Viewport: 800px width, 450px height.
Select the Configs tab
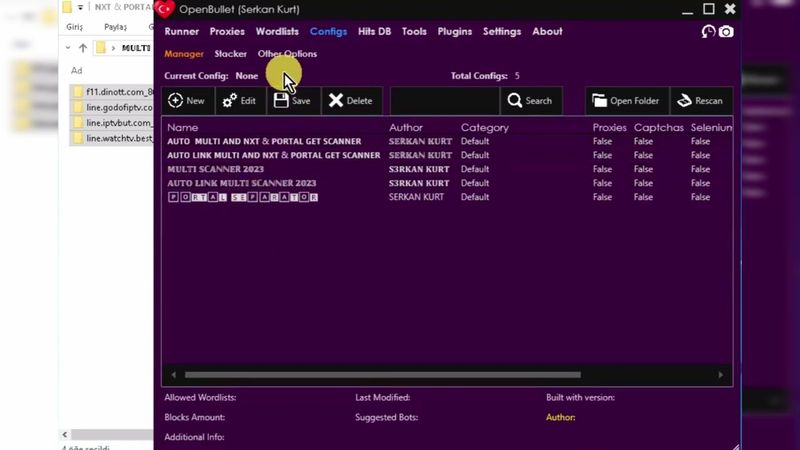click(328, 32)
